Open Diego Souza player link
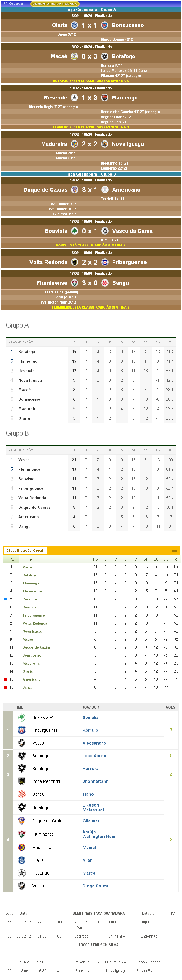 95,886
